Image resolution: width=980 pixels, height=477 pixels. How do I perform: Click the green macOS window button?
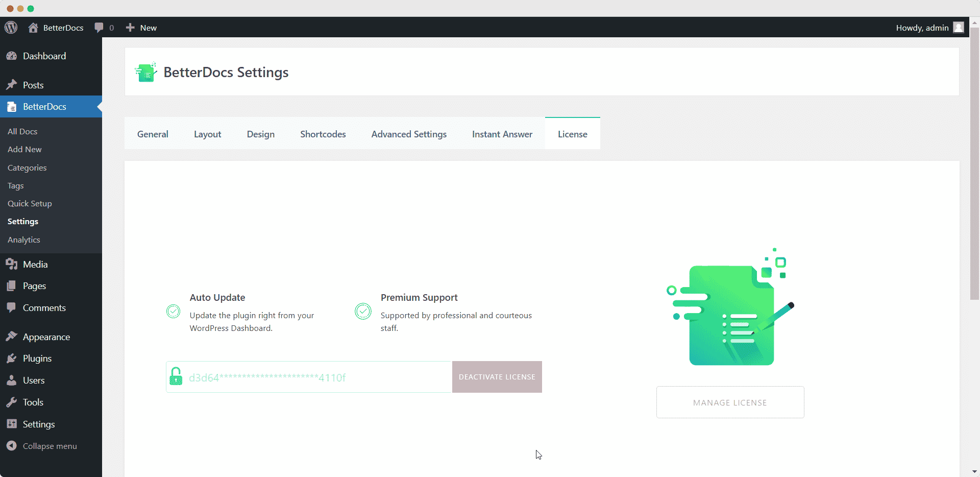click(x=31, y=9)
